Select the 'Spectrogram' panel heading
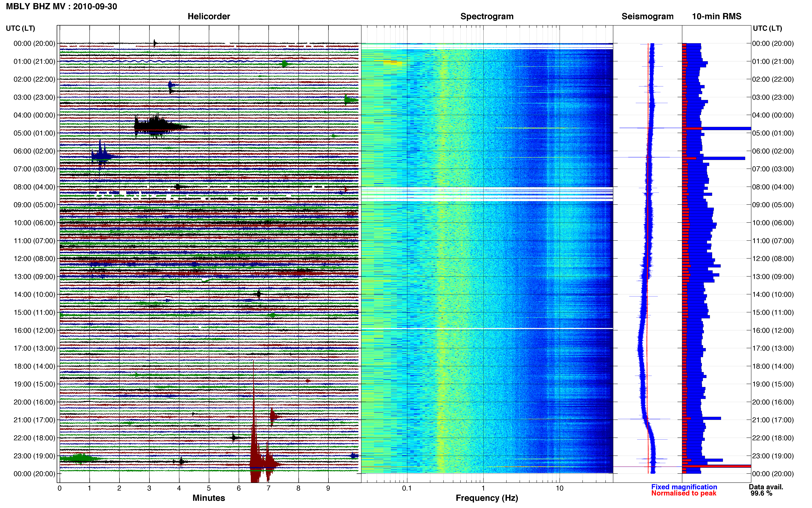Viewport: 812px width, 508px height. click(487, 16)
